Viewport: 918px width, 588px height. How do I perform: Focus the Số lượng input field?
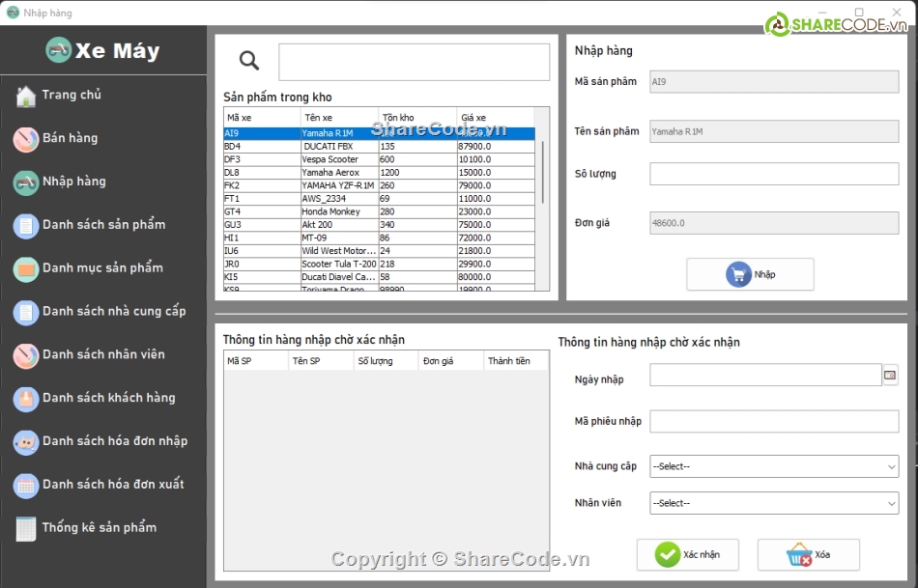(774, 174)
